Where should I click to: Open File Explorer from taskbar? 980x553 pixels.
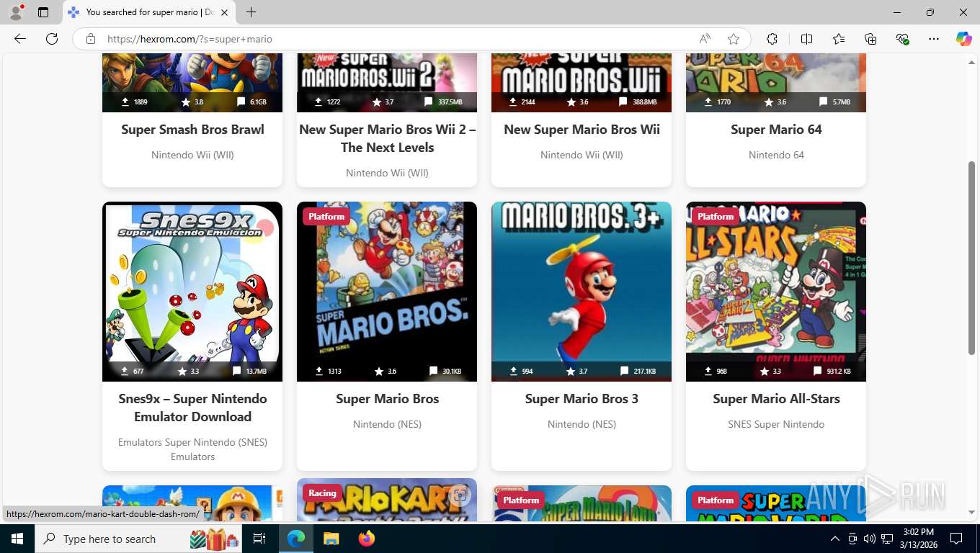click(x=331, y=539)
